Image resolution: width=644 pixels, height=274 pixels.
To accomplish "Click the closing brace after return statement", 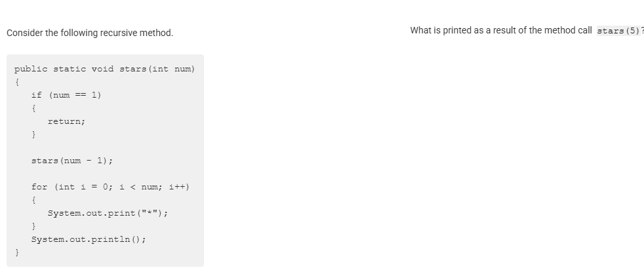I will (x=33, y=134).
